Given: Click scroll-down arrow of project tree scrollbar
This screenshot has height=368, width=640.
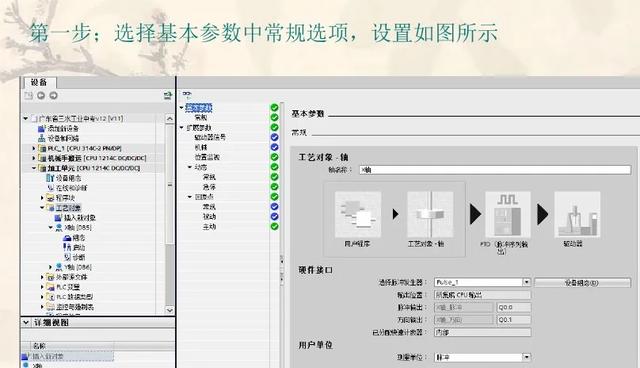Looking at the screenshot, I should 170,310.
